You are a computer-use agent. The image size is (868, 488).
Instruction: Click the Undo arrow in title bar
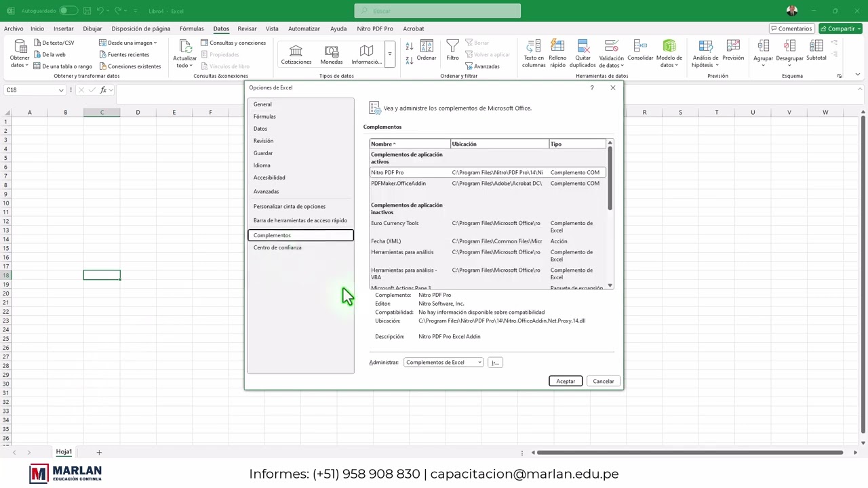100,11
